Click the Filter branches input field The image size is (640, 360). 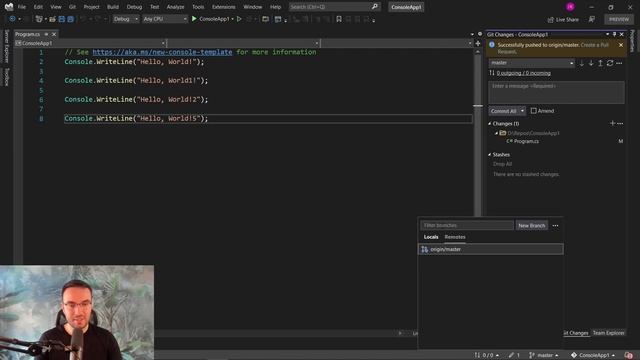tap(467, 225)
